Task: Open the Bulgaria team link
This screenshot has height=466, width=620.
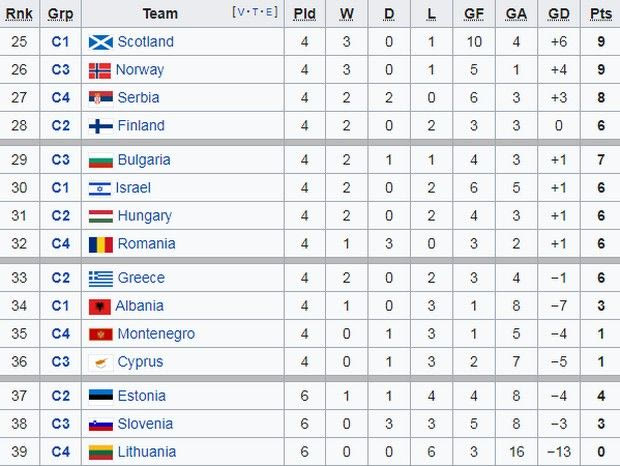Action: click(144, 160)
